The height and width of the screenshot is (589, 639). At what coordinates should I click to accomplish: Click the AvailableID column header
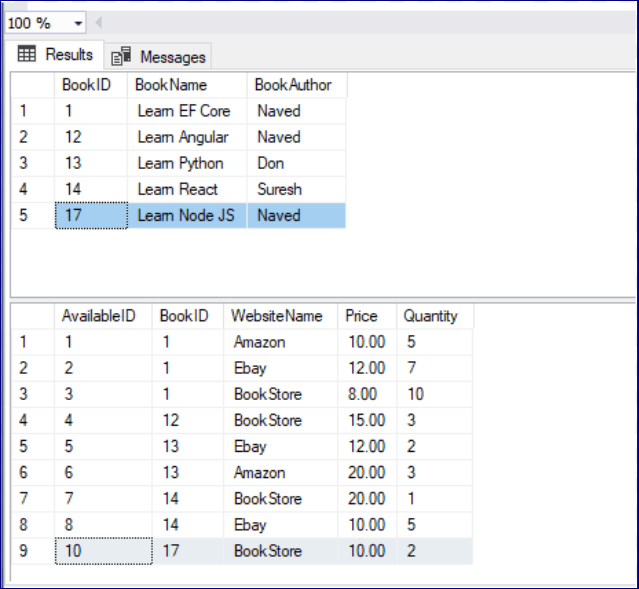[99, 316]
